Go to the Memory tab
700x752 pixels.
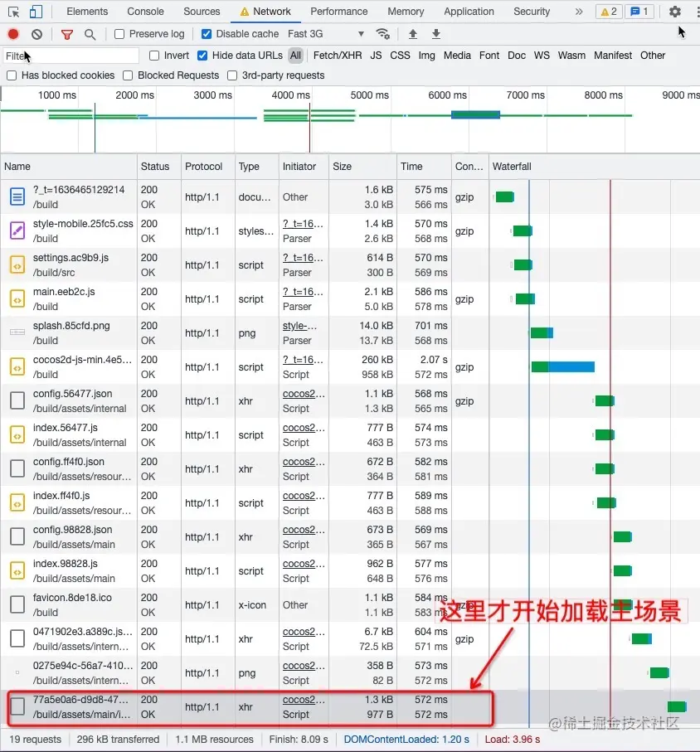point(406,12)
